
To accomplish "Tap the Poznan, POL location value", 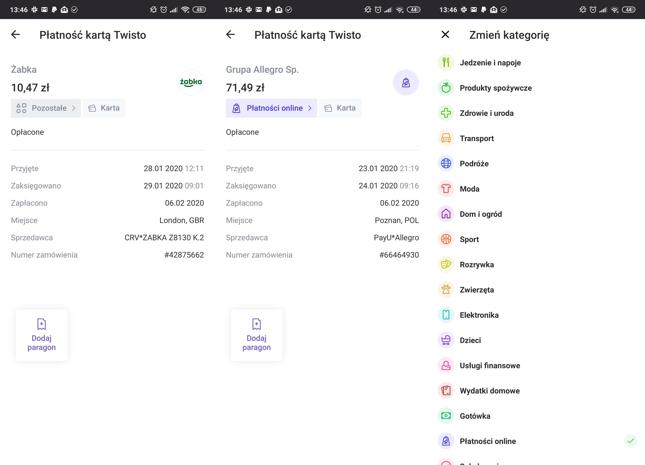I will pos(397,220).
